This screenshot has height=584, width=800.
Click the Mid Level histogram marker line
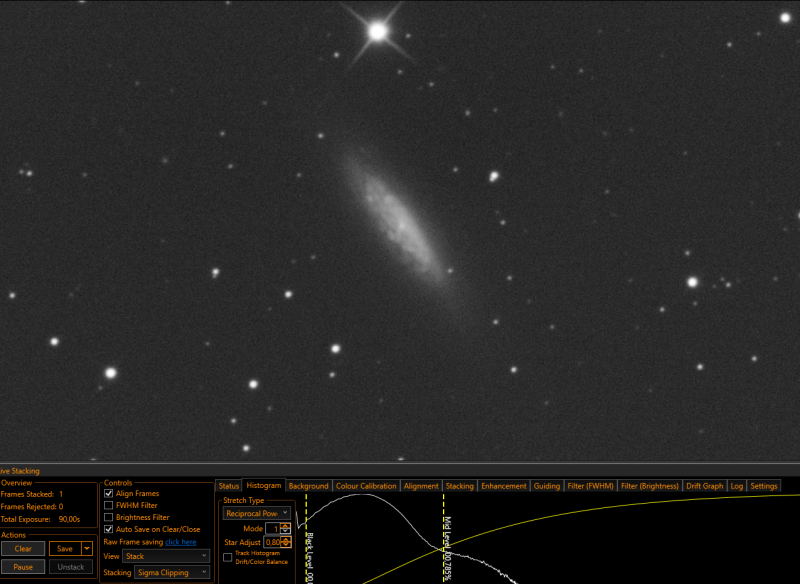tap(444, 538)
